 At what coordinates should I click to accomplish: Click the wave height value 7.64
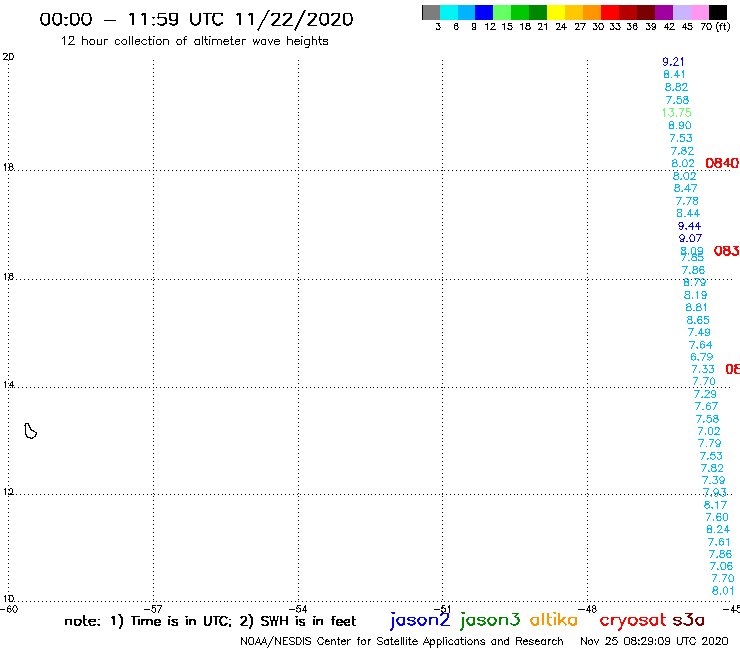click(x=700, y=345)
